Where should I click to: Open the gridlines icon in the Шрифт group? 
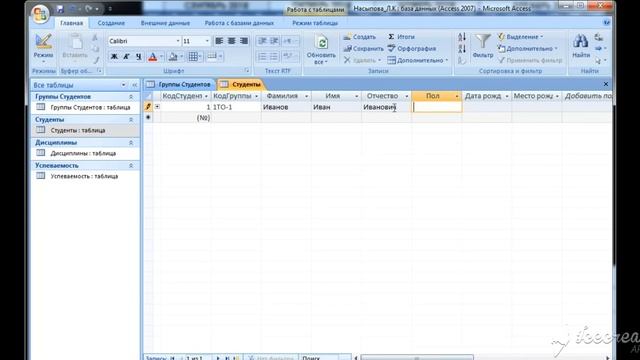coord(193,57)
